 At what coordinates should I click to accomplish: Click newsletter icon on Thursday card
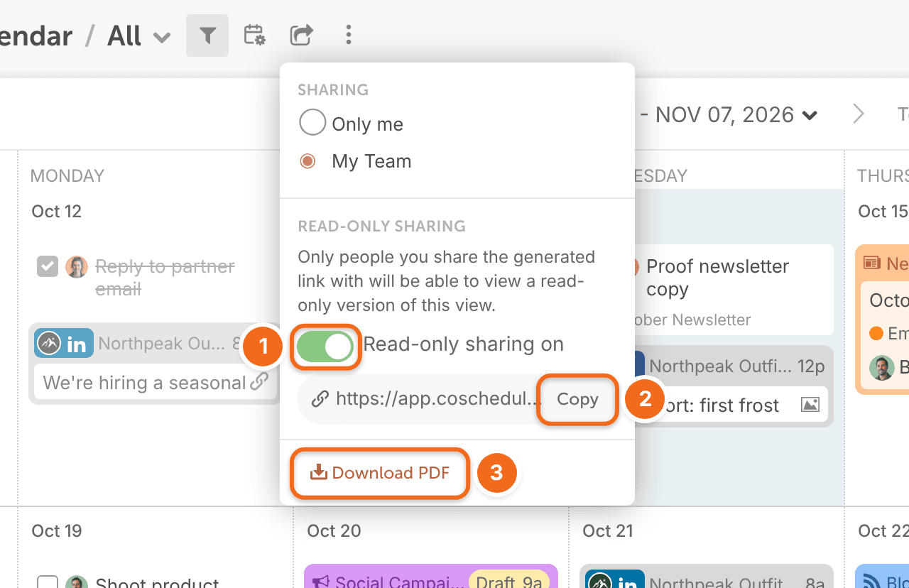(872, 263)
